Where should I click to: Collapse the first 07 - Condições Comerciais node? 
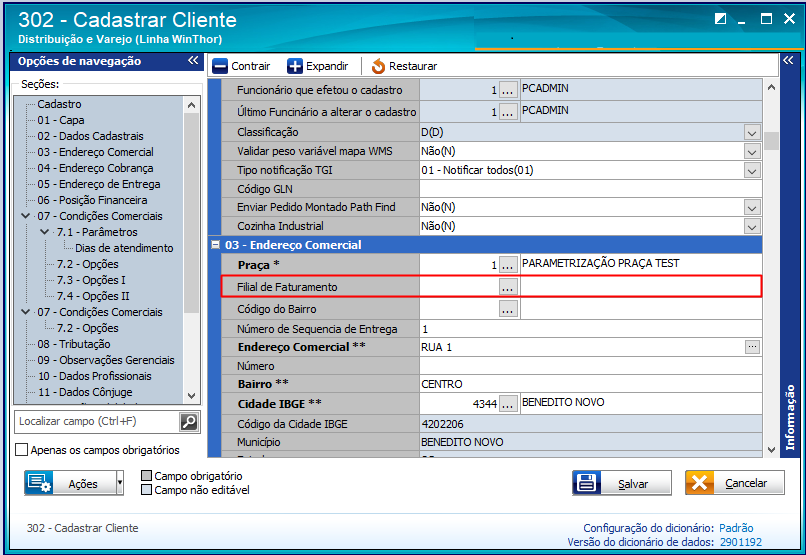pos(25,216)
